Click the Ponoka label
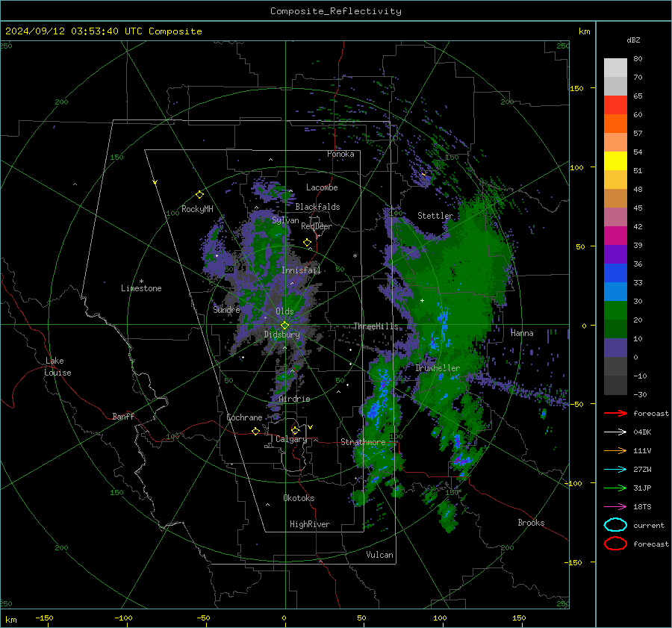672x628 pixels. (x=340, y=154)
